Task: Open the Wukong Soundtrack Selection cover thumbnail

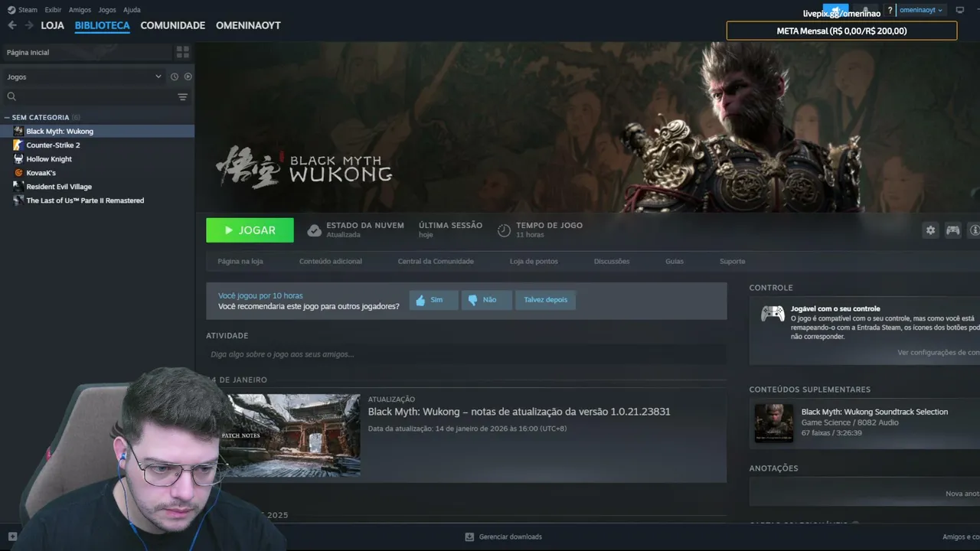Action: point(774,423)
